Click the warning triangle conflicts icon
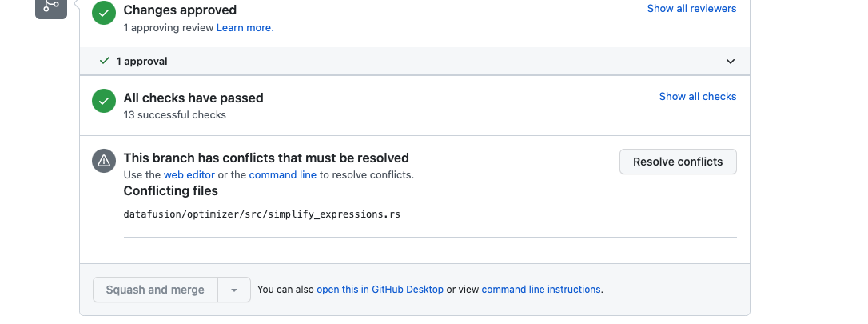The image size is (868, 324). 104,161
